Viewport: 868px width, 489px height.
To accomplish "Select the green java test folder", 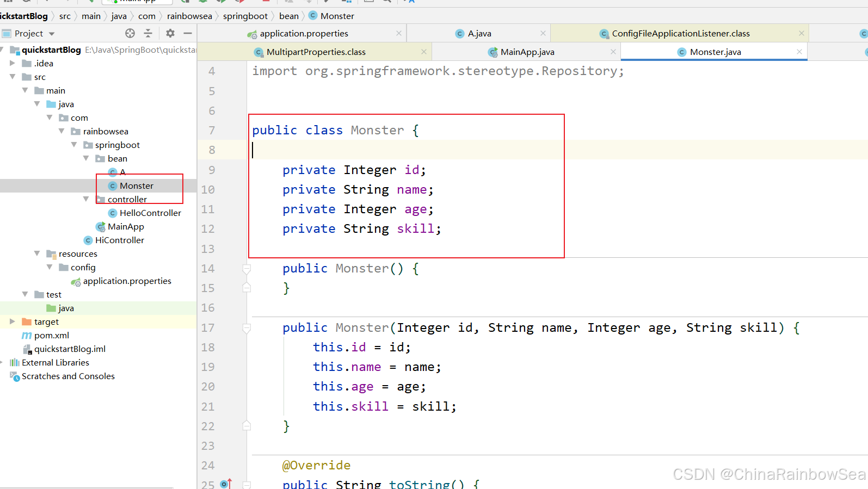I will pos(60,308).
